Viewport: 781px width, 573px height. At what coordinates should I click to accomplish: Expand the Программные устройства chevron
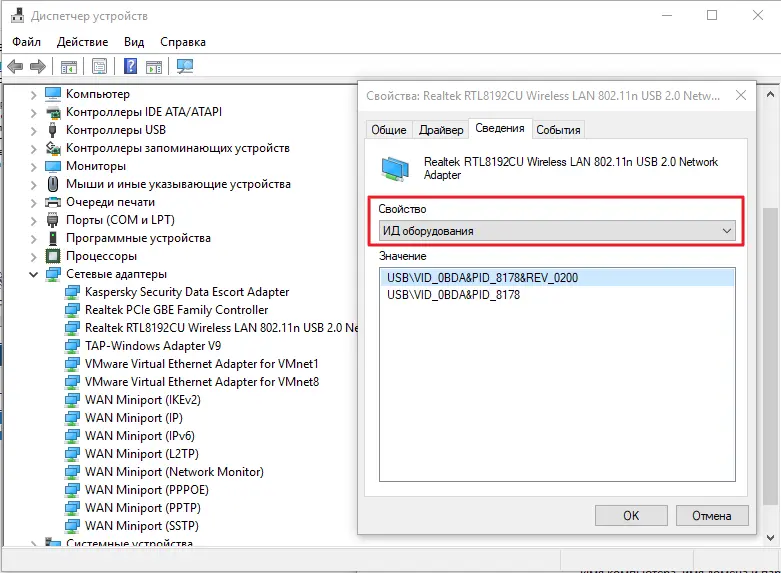point(33,239)
